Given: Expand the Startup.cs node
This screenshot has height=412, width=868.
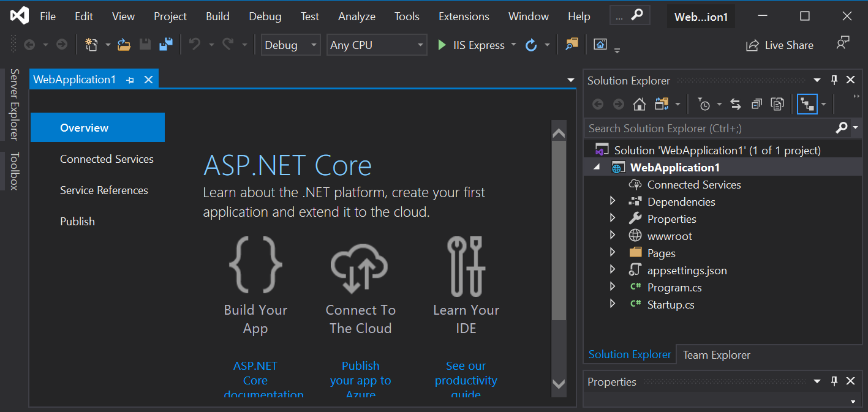Looking at the screenshot, I should point(613,304).
